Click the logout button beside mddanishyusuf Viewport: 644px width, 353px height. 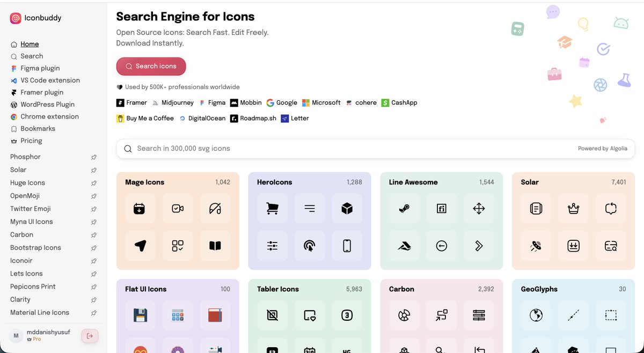(90, 336)
